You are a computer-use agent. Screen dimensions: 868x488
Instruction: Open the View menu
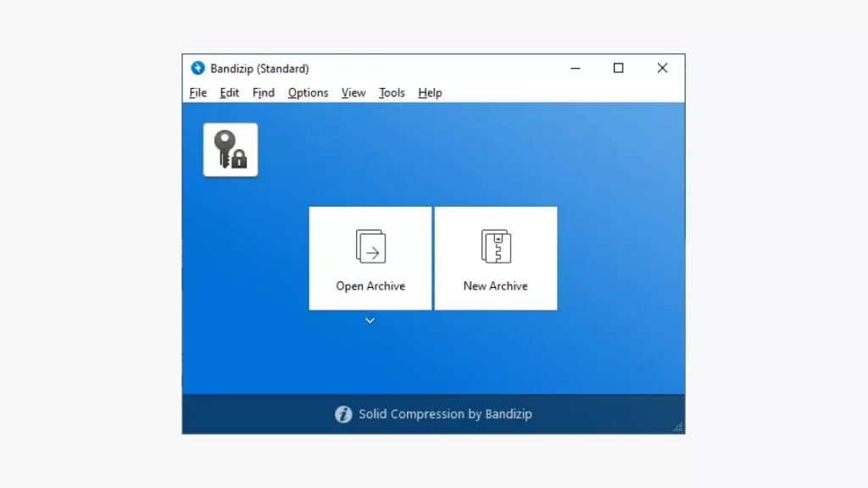point(353,93)
